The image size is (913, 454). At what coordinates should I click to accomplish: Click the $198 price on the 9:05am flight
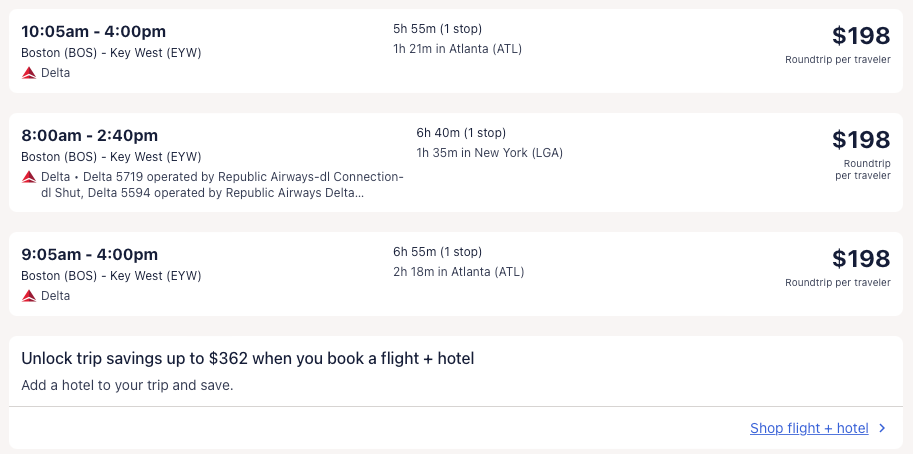click(860, 259)
